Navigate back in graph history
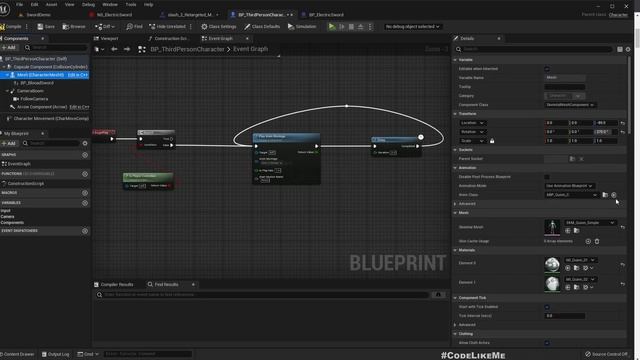Viewport: 640px width, 360px height. [114, 49]
